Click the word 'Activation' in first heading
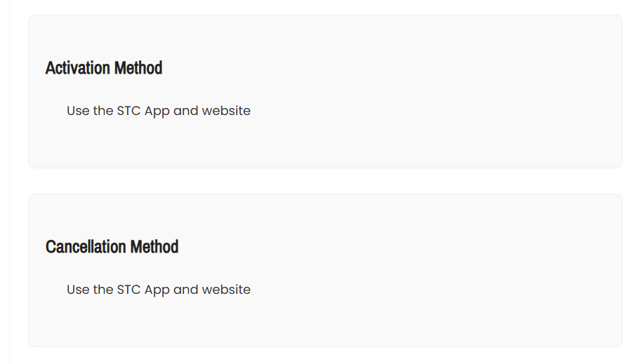The width and height of the screenshot is (627, 364). [x=78, y=68]
